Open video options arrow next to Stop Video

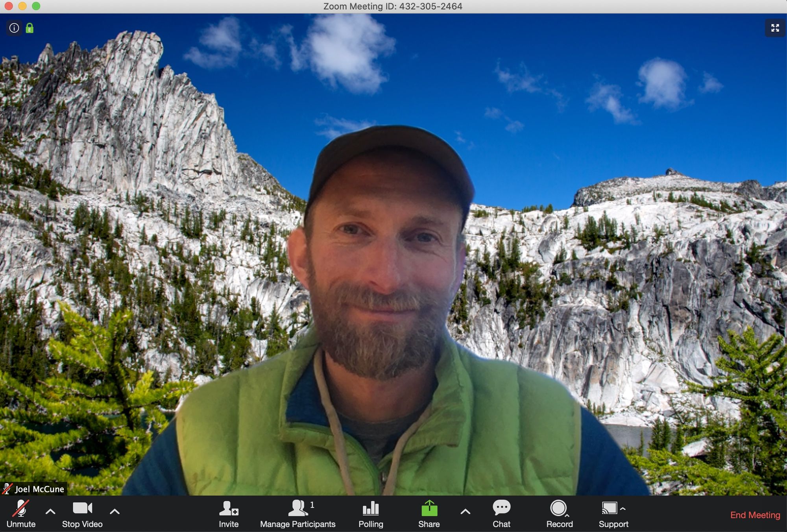click(x=115, y=512)
